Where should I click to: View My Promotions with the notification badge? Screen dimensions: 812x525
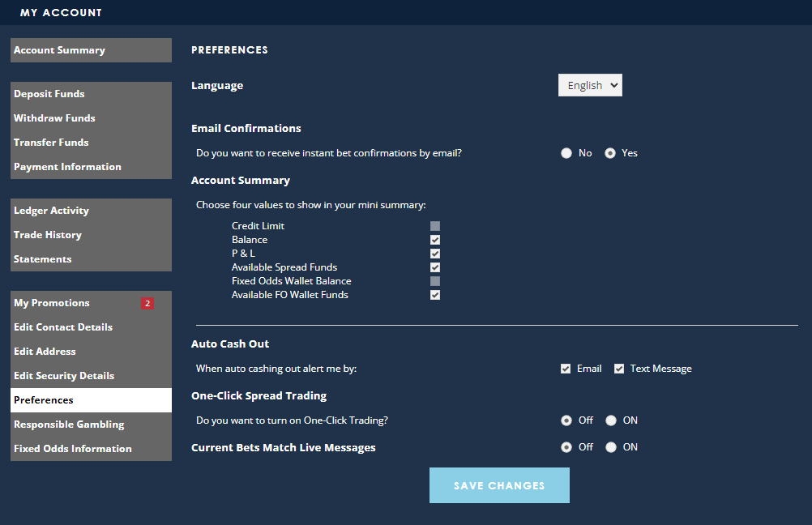point(51,302)
